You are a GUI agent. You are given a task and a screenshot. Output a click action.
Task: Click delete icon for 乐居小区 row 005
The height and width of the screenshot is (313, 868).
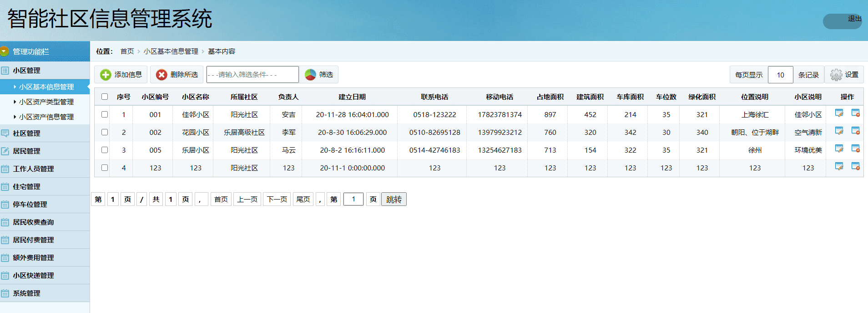[856, 149]
